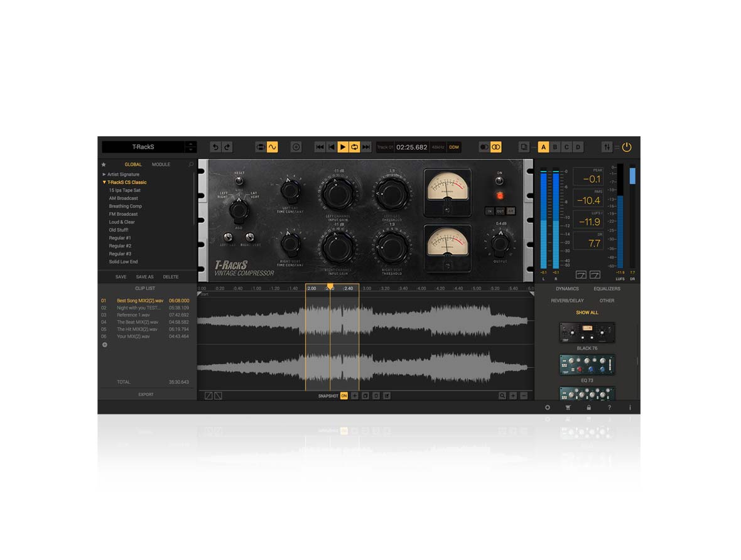Click the lock icon in status bar
Viewport: 741px width, 560px height.
(589, 408)
